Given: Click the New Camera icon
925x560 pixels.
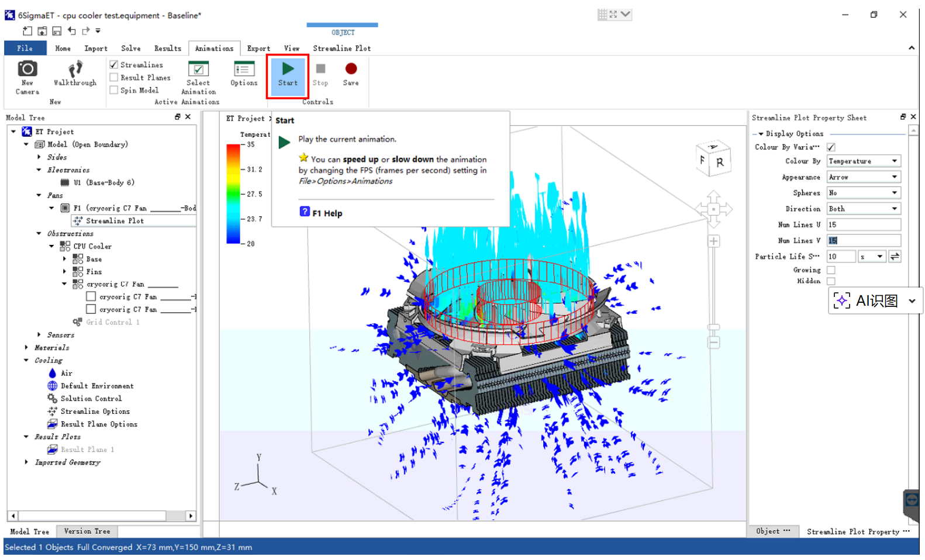Looking at the screenshot, I should [27, 70].
